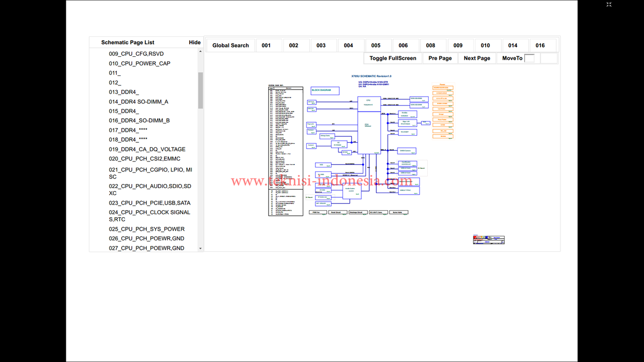Click the Schematic Page List header
This screenshot has width=644, height=362.
(x=128, y=42)
